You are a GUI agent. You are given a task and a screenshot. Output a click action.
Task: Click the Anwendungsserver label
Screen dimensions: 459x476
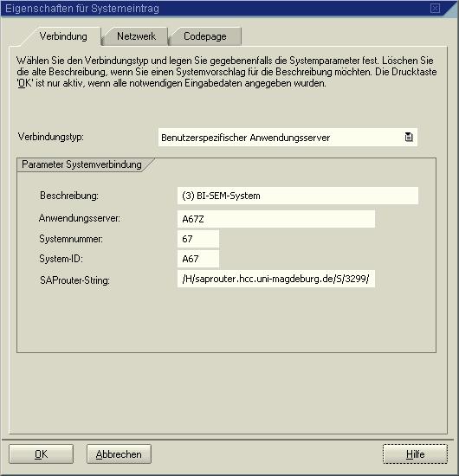(x=80, y=218)
